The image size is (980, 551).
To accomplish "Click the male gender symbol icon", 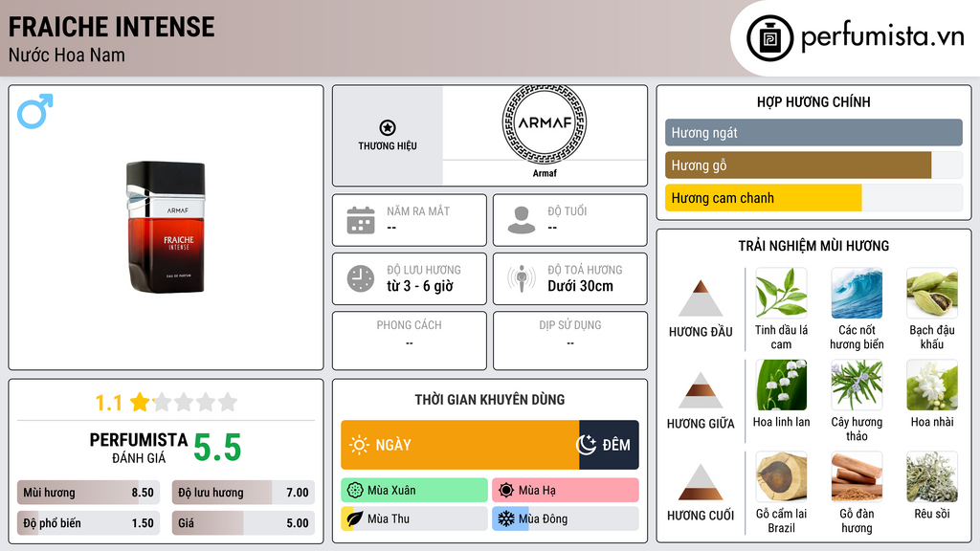I will pyautogui.click(x=34, y=111).
